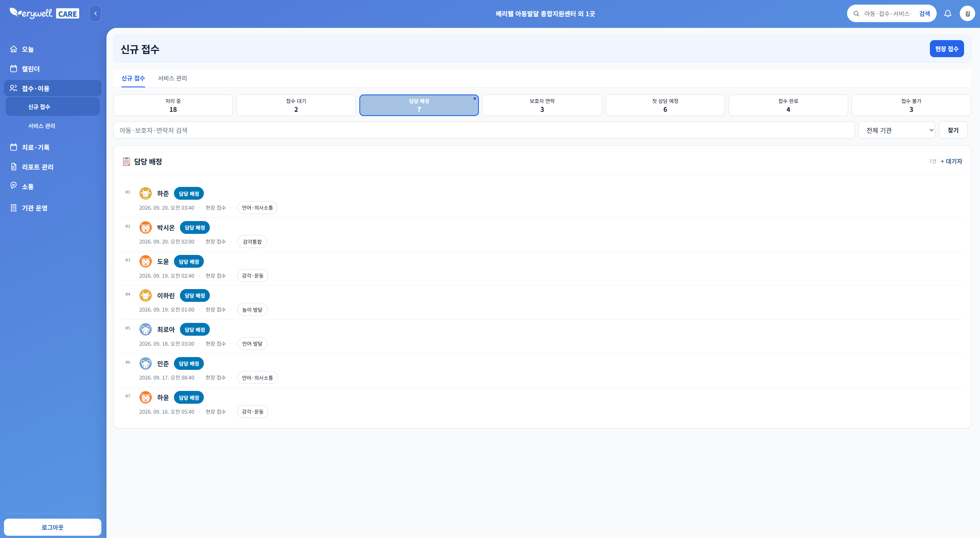Viewport: 980px width, 538px height.
Task: Click 이하린's cow avatar icon
Action: coord(145,295)
